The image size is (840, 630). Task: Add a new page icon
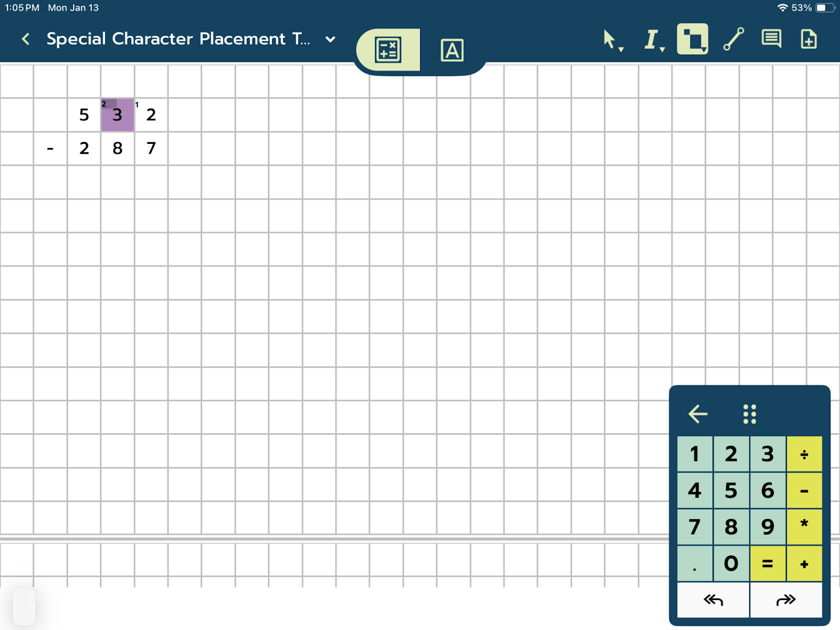click(x=808, y=39)
